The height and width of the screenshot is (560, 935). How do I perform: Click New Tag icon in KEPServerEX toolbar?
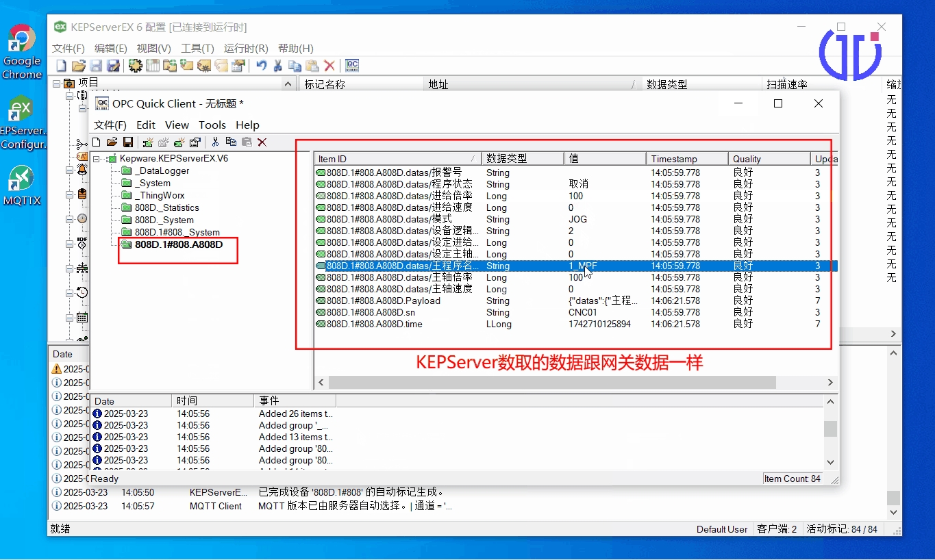186,66
